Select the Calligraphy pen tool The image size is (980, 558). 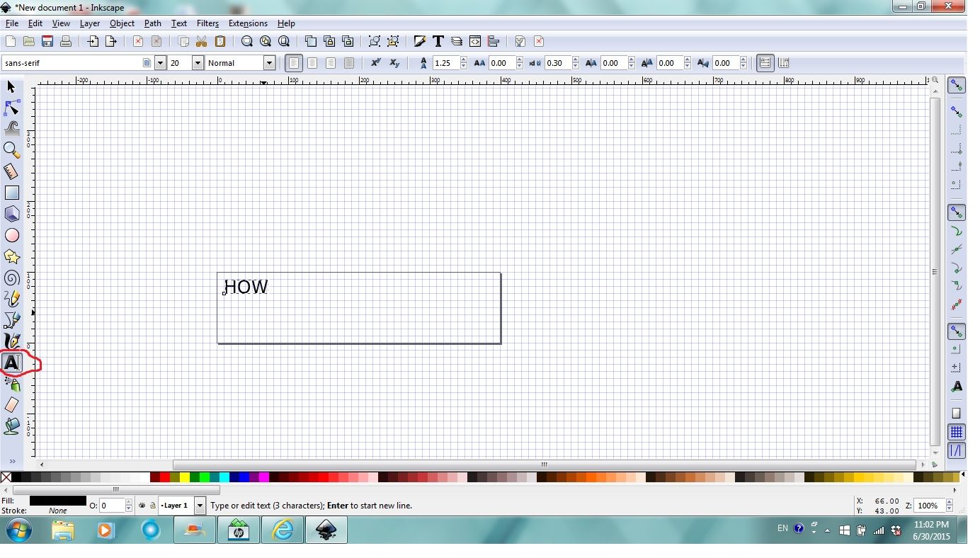(x=11, y=341)
